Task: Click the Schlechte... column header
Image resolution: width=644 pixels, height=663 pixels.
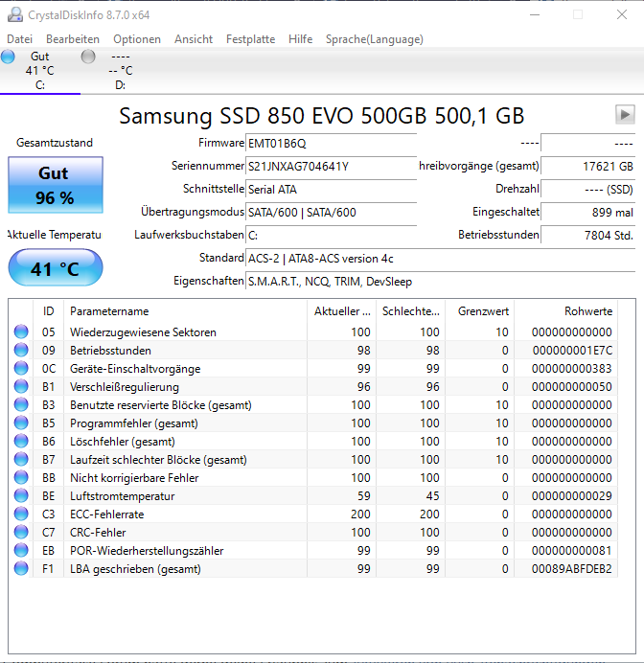Action: click(x=410, y=311)
